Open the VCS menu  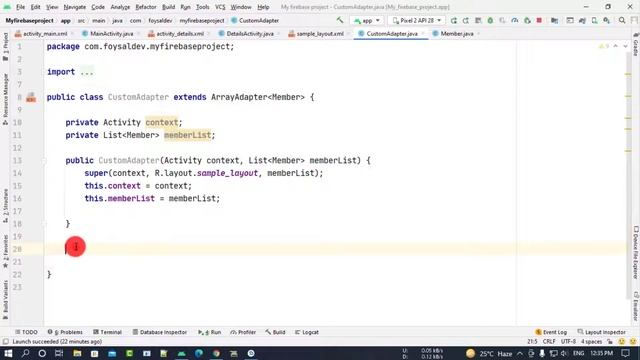(x=220, y=7)
